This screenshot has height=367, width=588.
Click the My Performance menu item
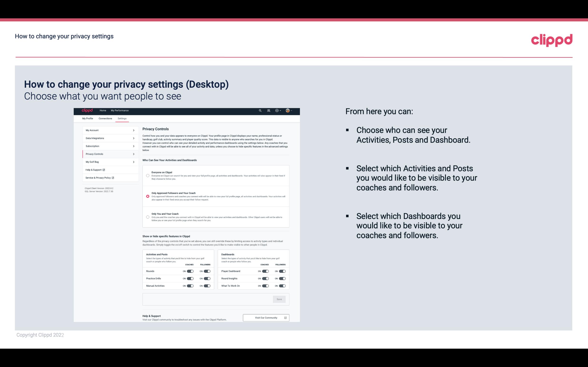[120, 110]
